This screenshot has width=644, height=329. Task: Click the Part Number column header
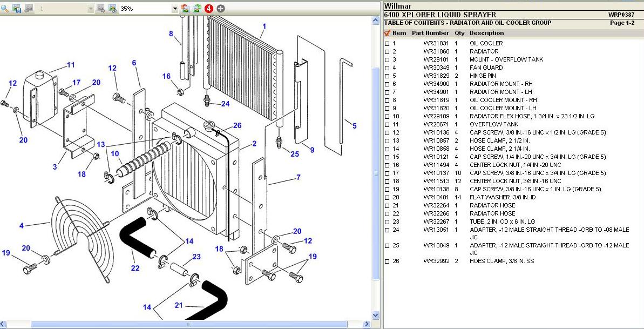click(430, 33)
